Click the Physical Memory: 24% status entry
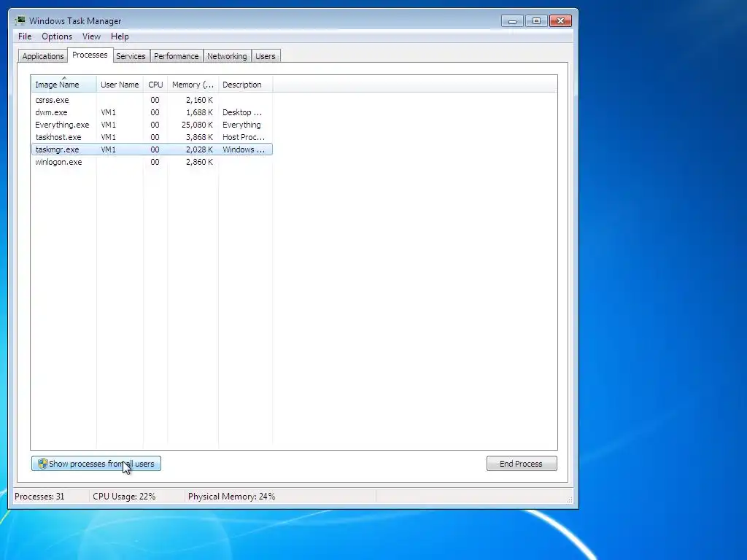This screenshot has height=560, width=747. tap(231, 496)
